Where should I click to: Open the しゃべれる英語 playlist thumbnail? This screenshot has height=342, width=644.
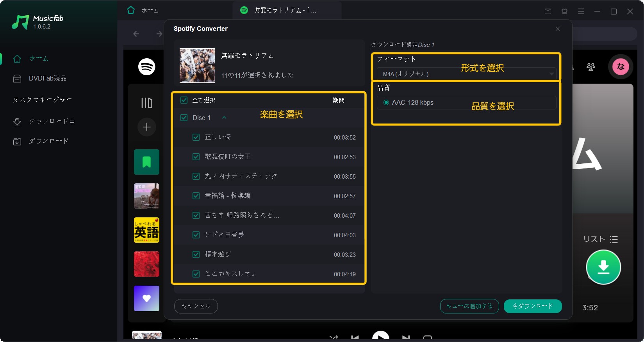coord(146,230)
